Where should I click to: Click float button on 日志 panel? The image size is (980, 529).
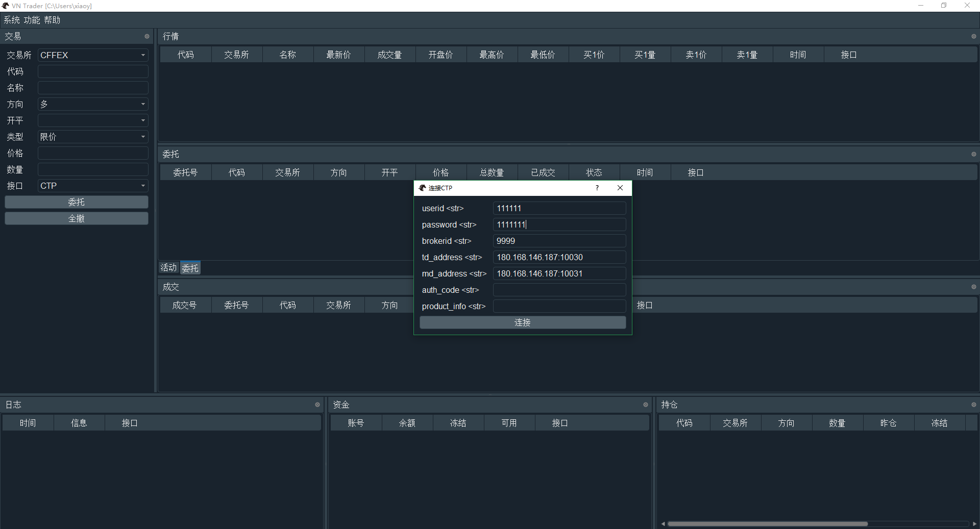pos(317,405)
